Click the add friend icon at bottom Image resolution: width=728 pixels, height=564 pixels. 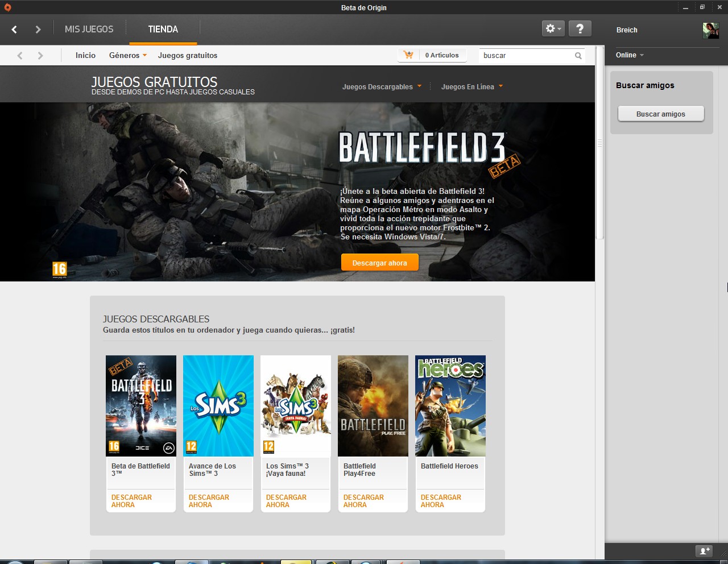coord(704,550)
